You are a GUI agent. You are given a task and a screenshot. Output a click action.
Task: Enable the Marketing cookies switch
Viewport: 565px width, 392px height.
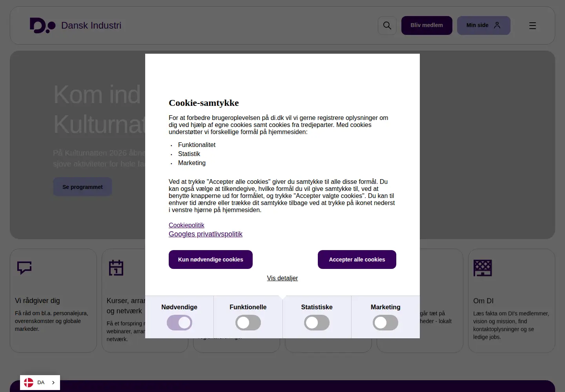coord(385,323)
